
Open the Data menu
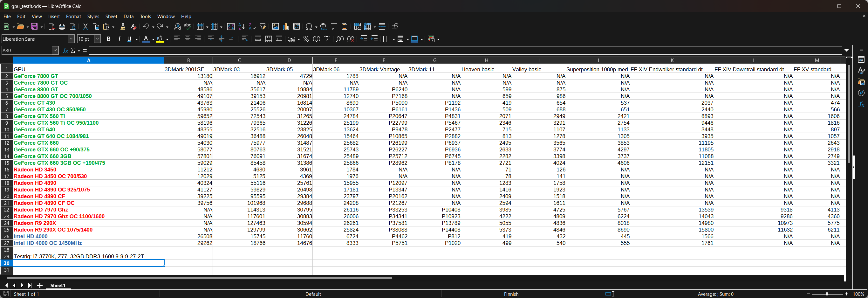click(x=128, y=17)
